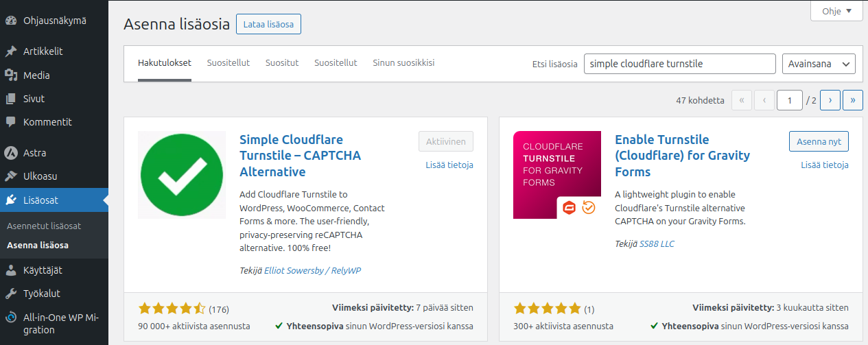Click the five-star rating with 1 review
This screenshot has width=868, height=345.
pos(547,308)
